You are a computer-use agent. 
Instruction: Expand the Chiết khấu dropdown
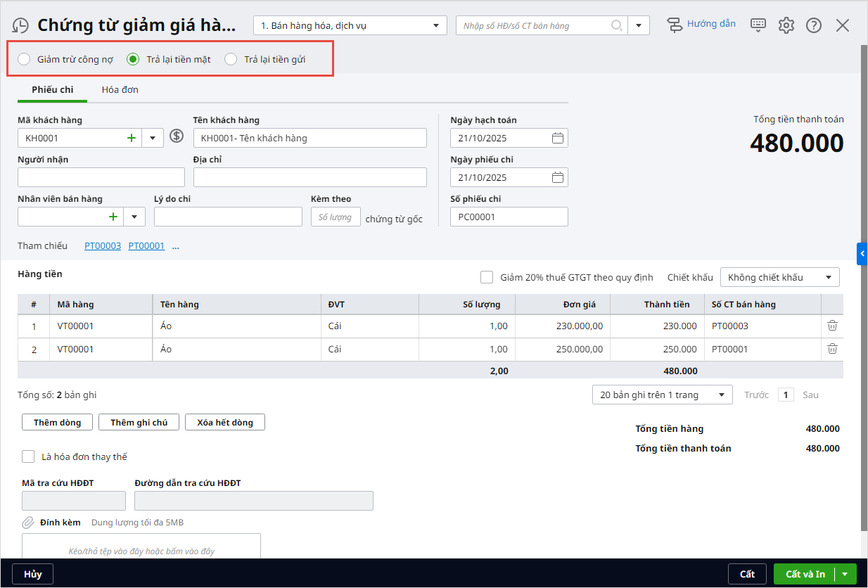click(x=779, y=277)
